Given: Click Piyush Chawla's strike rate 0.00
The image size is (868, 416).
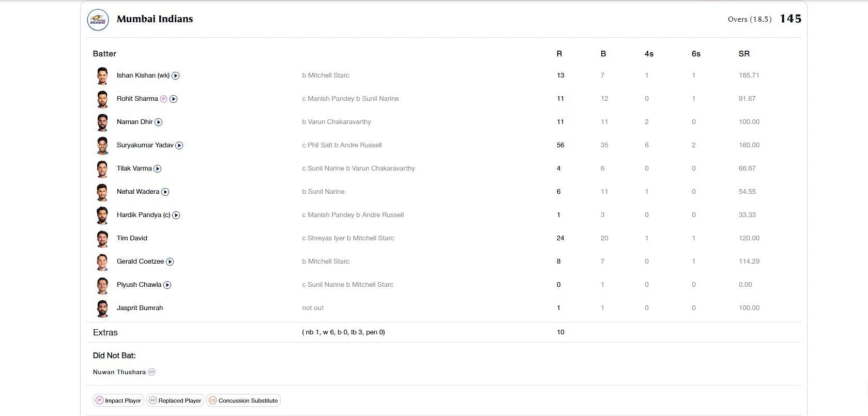Looking at the screenshot, I should point(745,285).
